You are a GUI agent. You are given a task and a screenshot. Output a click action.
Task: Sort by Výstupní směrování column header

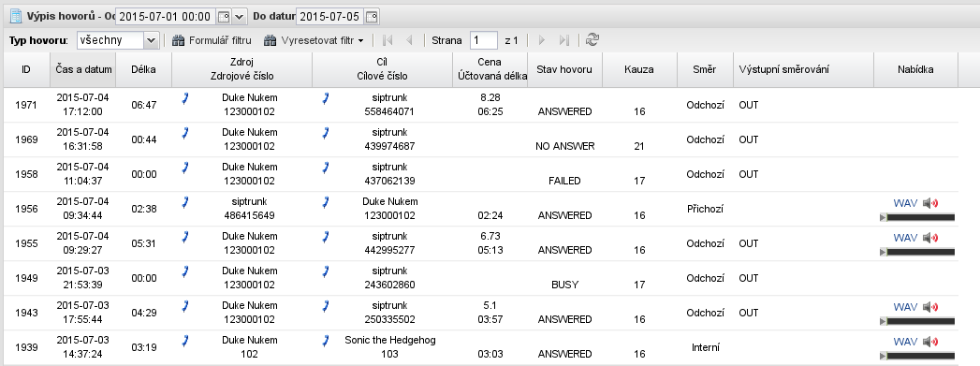[803, 69]
